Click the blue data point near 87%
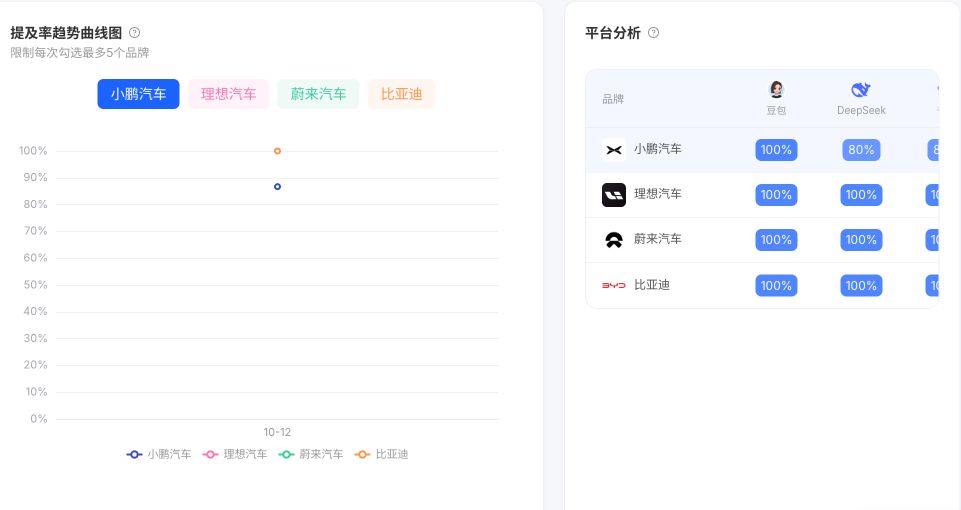Viewport: 961px width, 510px height. [x=277, y=186]
